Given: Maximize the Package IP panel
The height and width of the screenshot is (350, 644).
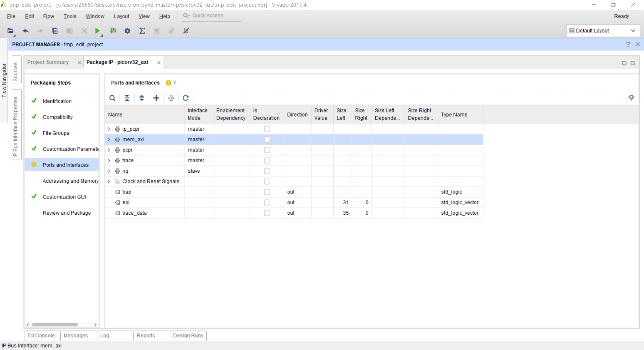Looking at the screenshot, I should 624,63.
